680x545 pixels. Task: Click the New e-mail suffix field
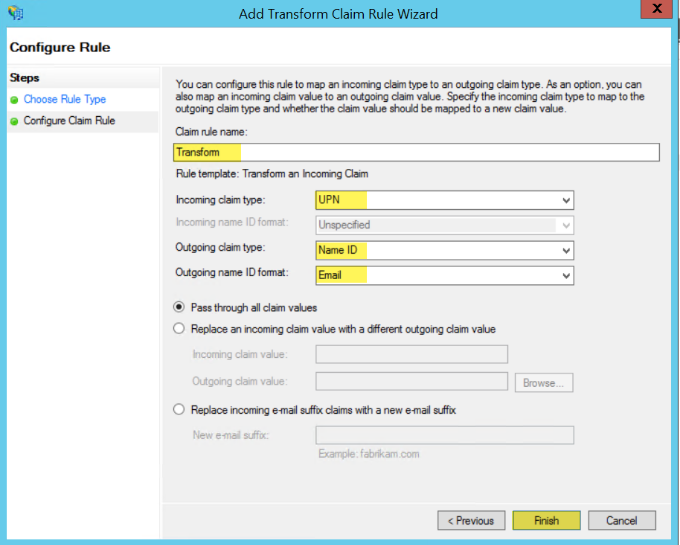pyautogui.click(x=444, y=435)
